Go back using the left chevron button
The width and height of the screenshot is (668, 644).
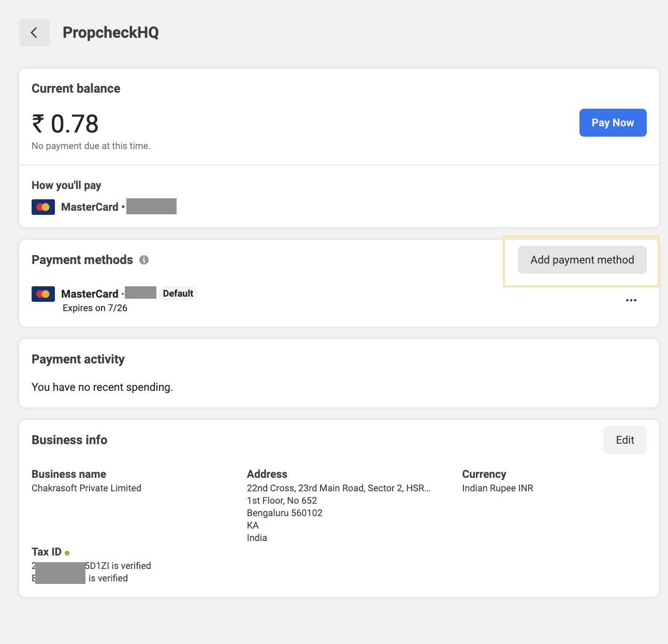point(35,33)
